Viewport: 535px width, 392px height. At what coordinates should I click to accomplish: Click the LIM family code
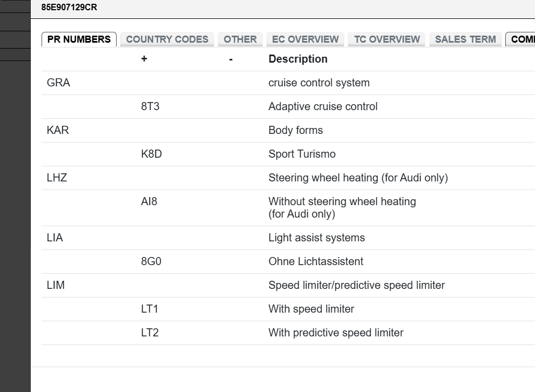click(56, 285)
